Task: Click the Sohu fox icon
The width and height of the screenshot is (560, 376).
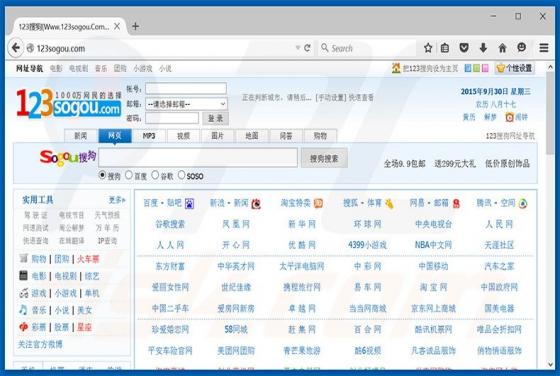Action: [389, 204]
